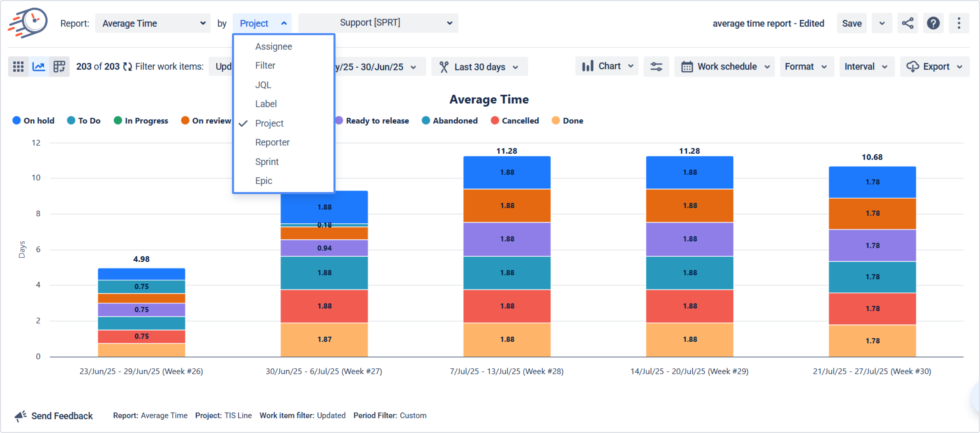The height and width of the screenshot is (433, 980).
Task: Click the refresh work items icon
Action: pyautogui.click(x=127, y=67)
